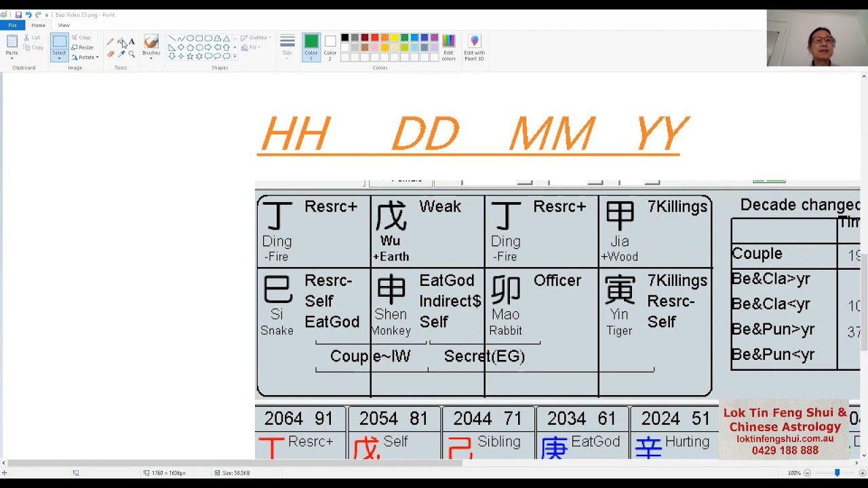Activate the Select rectangle tool
The height and width of the screenshot is (488, 868).
coord(59,42)
